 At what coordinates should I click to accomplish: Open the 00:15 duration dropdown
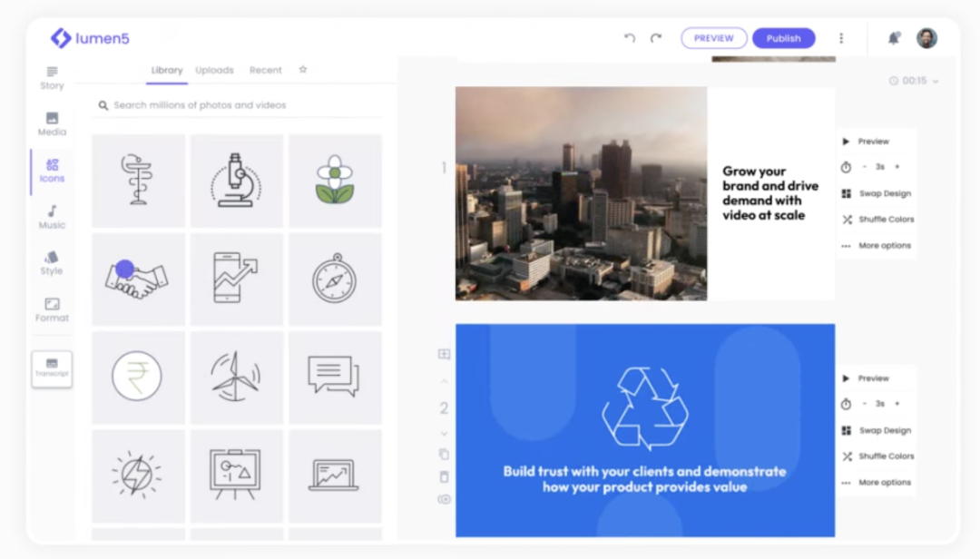[914, 81]
